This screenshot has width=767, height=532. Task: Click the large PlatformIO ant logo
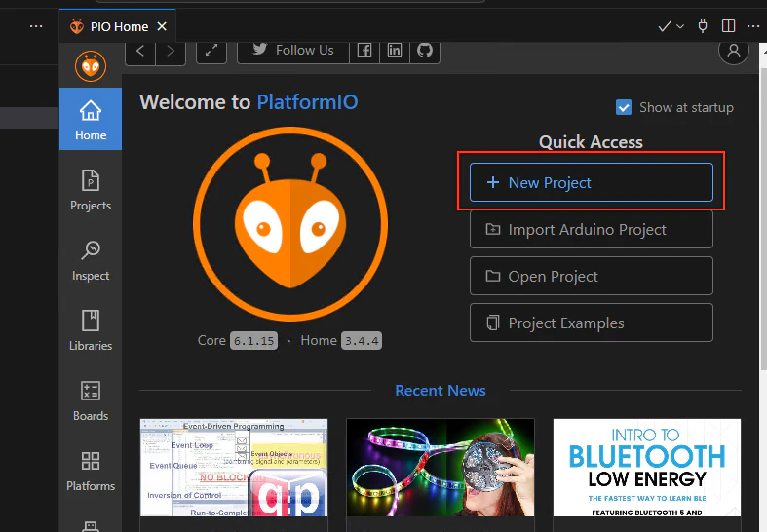290,224
